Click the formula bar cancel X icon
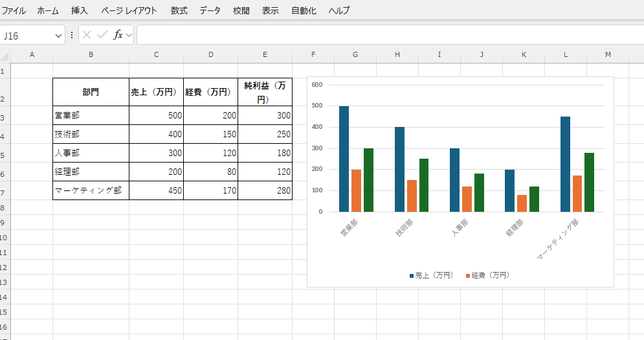Screen dimensions: 644x340 87,35
